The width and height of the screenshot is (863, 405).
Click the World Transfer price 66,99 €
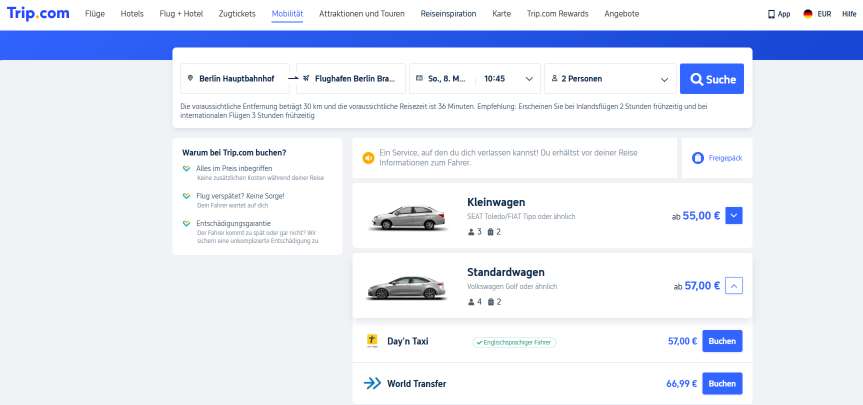pyautogui.click(x=682, y=384)
